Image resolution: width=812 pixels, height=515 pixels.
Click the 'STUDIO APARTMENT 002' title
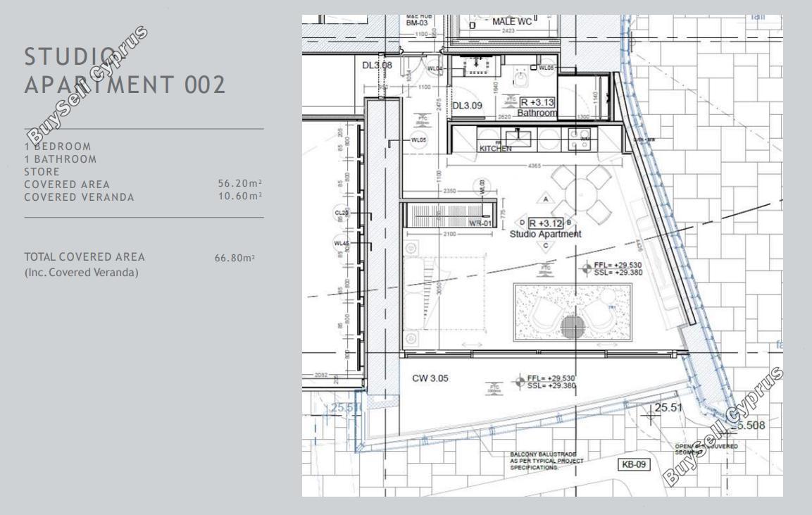pyautogui.click(x=125, y=71)
